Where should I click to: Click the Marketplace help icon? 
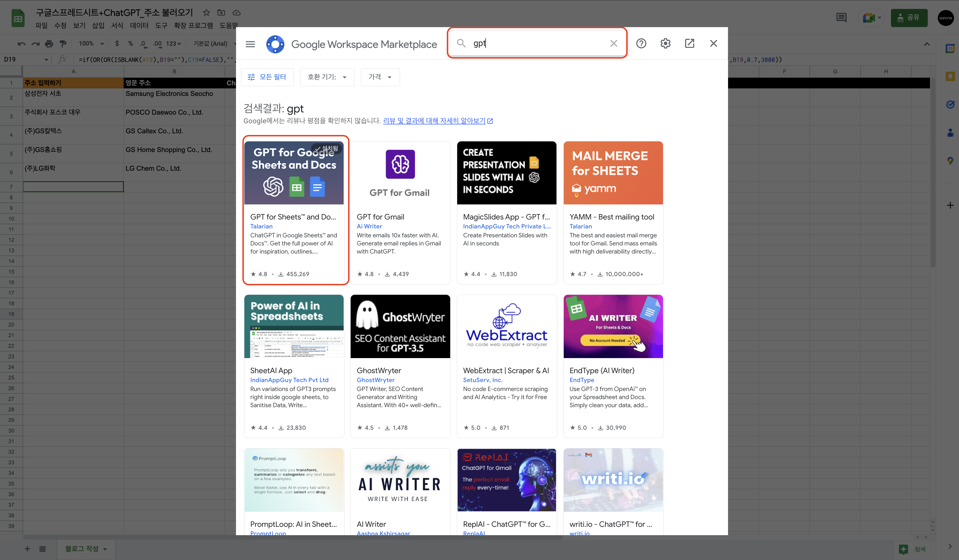coord(641,44)
